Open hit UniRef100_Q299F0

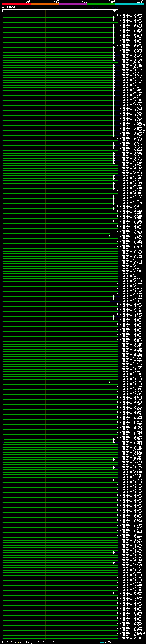click(x=131, y=32)
